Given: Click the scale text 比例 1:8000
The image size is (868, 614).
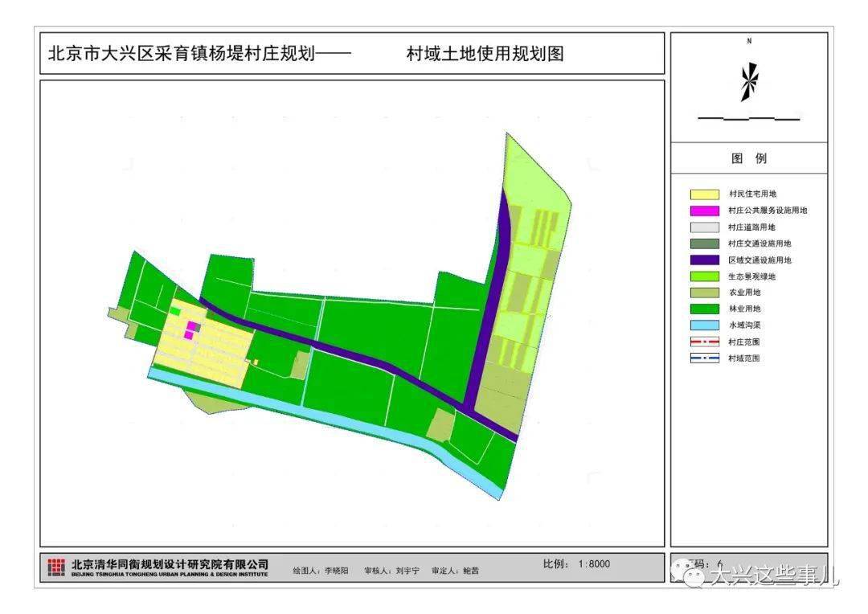Looking at the screenshot, I should 576,564.
